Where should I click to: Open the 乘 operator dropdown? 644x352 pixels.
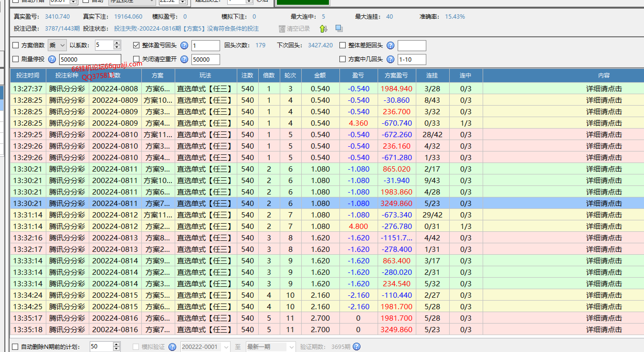tap(57, 45)
